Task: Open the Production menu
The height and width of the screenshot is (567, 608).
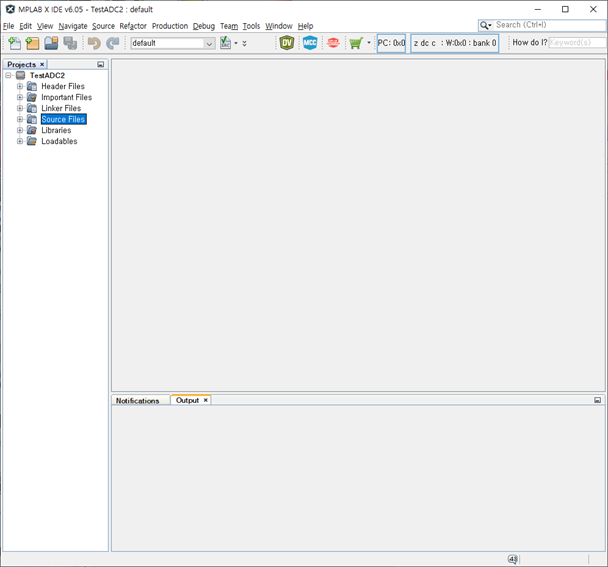Action: pyautogui.click(x=170, y=26)
